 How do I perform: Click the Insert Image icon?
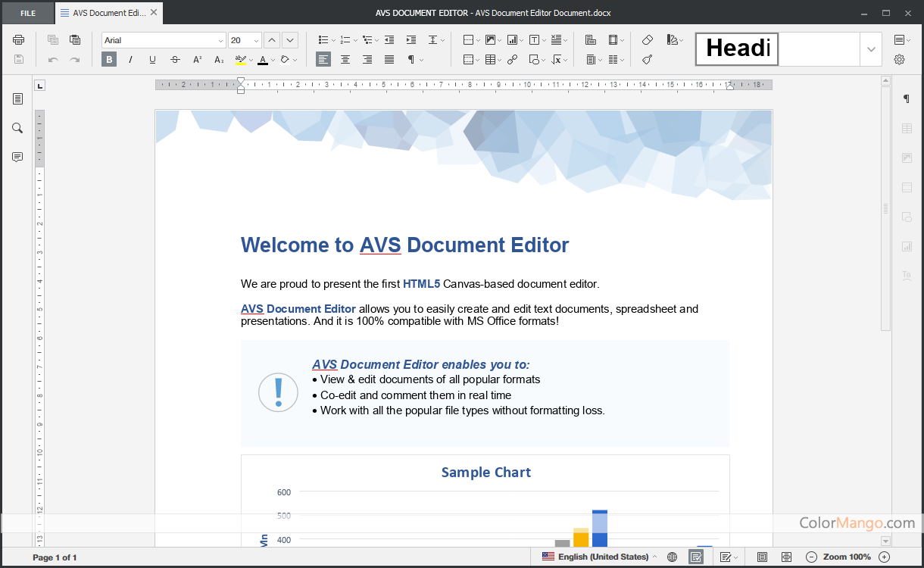click(492, 40)
